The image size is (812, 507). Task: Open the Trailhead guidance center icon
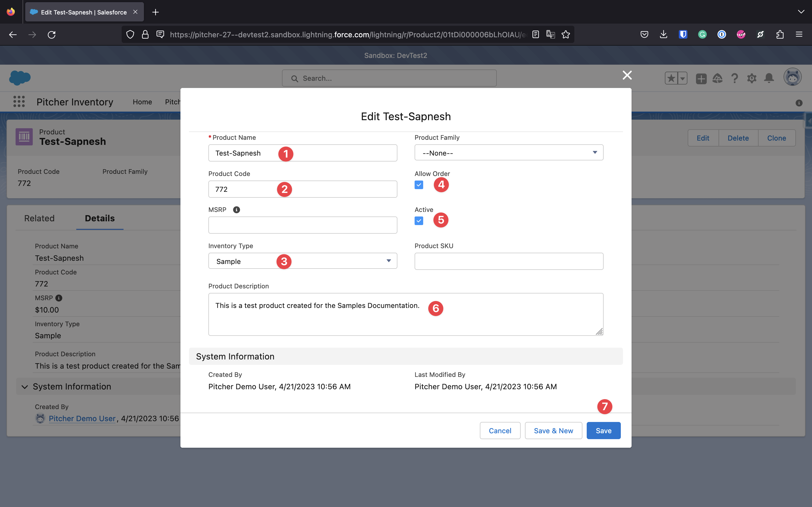[717, 78]
